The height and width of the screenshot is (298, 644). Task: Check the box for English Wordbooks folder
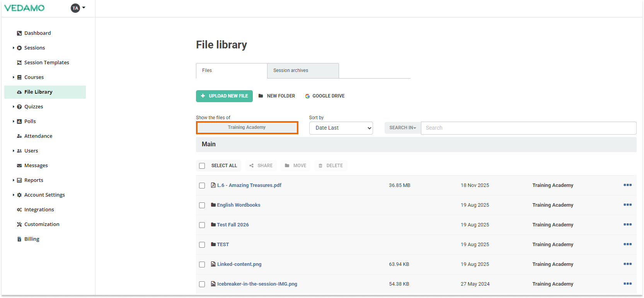pos(202,205)
